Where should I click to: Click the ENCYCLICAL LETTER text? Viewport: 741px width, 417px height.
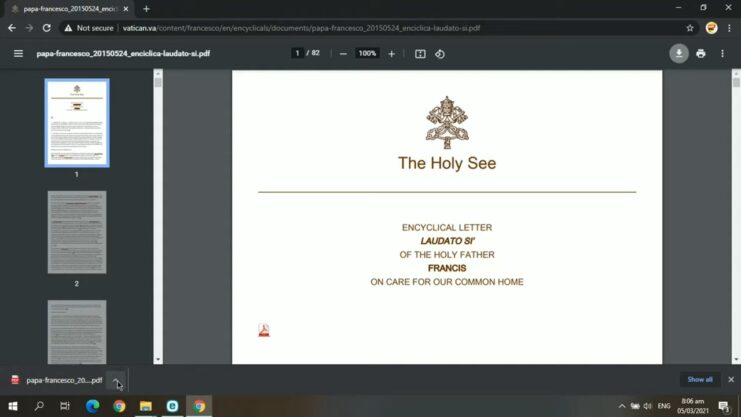[447, 227]
